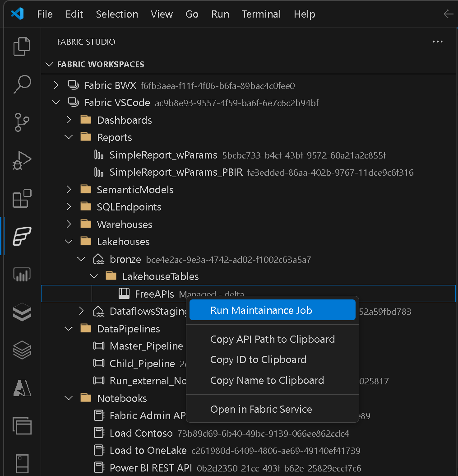Click the DataflowsStaging lakehouse icon
458x476 pixels.
tap(98, 311)
